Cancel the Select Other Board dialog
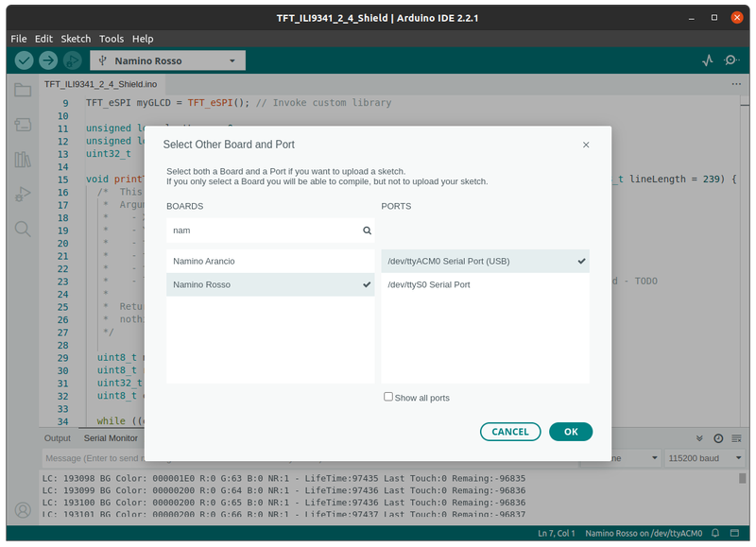Viewport: 756px width, 547px height. 510,431
